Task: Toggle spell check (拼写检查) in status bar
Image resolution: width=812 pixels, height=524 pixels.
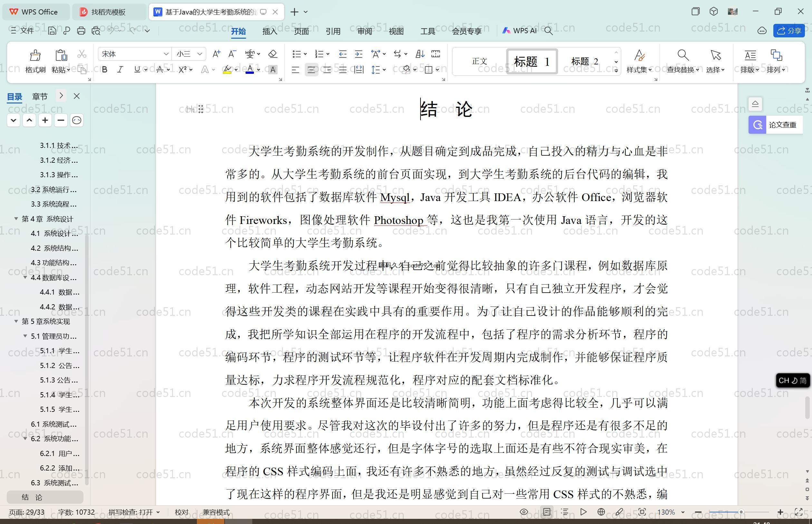Action: tap(134, 512)
